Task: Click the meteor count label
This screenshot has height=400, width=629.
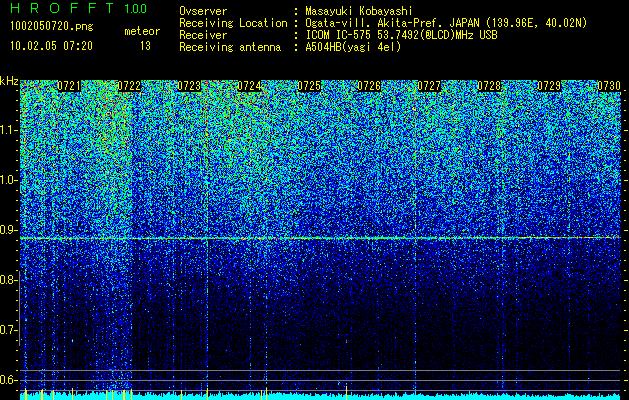Action: pyautogui.click(x=142, y=31)
